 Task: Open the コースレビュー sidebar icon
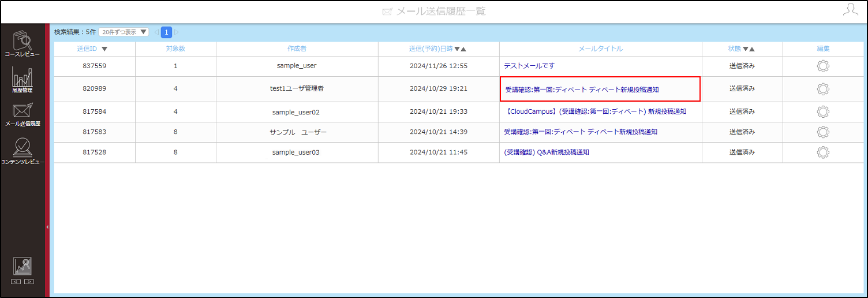23,44
